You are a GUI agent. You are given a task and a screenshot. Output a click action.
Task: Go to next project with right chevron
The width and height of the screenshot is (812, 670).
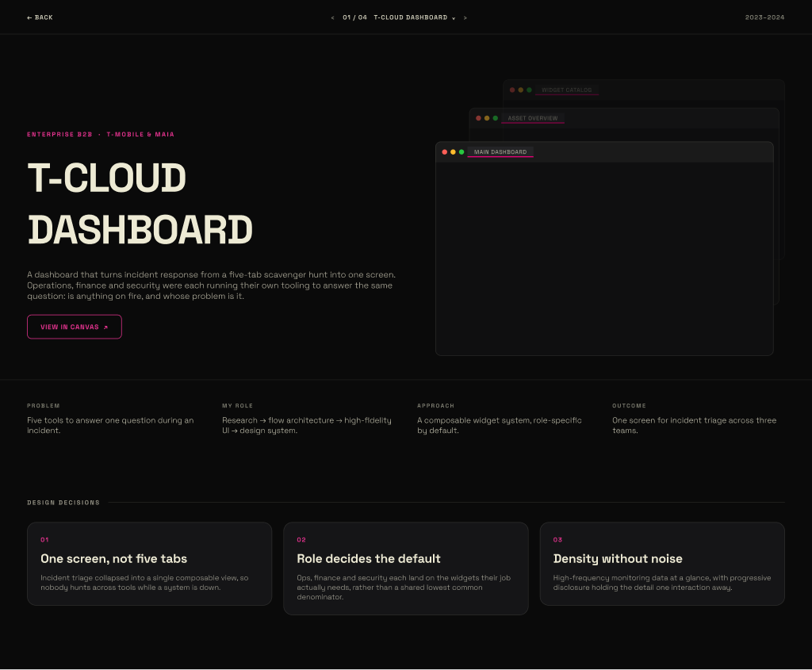(x=465, y=17)
